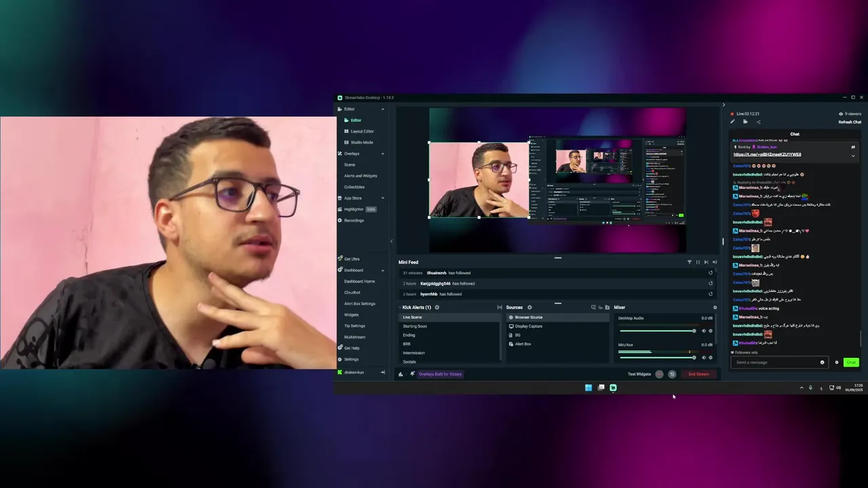Screen dimensions: 868x488
Task: Select the Live Scene
Action: point(449,317)
